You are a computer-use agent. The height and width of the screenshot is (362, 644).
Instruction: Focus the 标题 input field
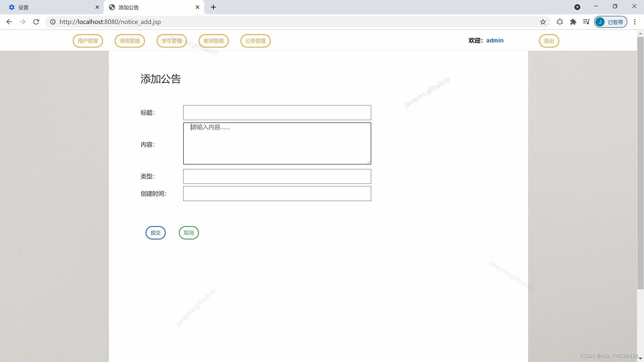(277, 113)
